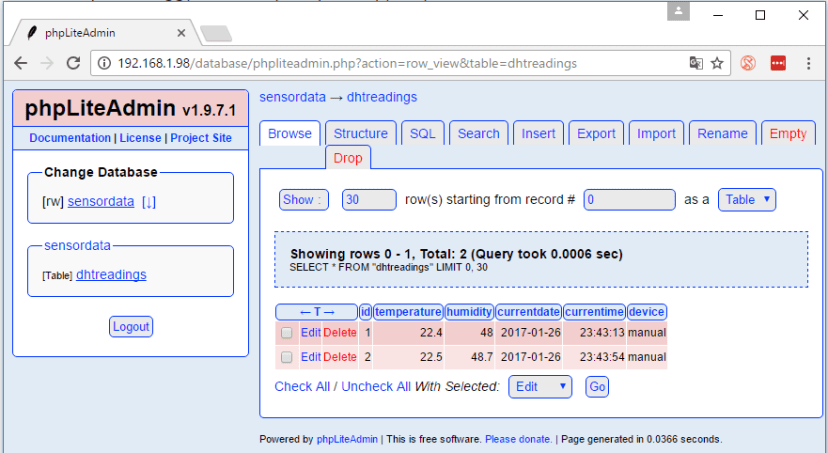Click the red extension icon in toolbar

[778, 63]
